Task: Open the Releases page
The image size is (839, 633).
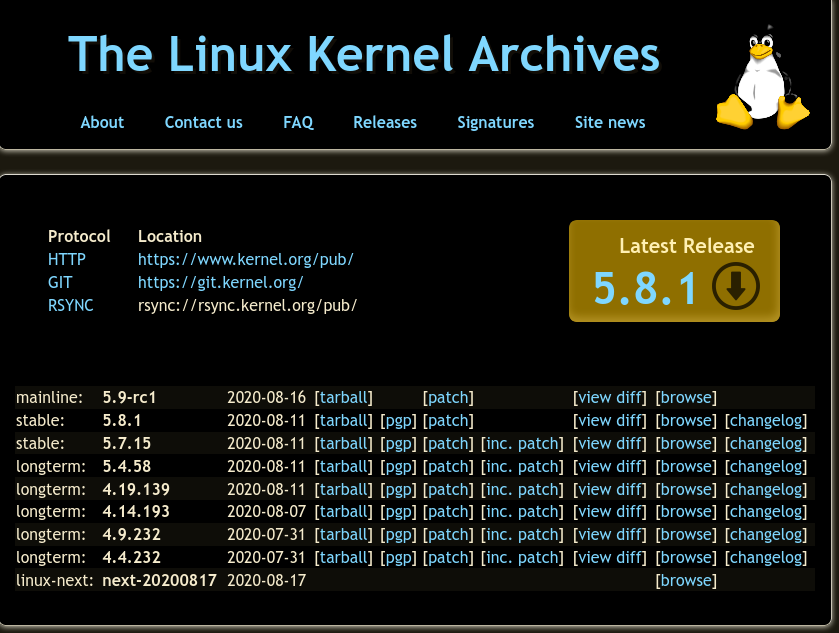Action: 385,123
